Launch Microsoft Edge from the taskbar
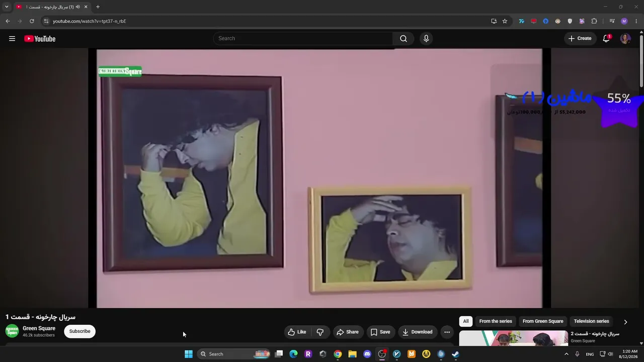The width and height of the screenshot is (644, 362). tap(293, 354)
